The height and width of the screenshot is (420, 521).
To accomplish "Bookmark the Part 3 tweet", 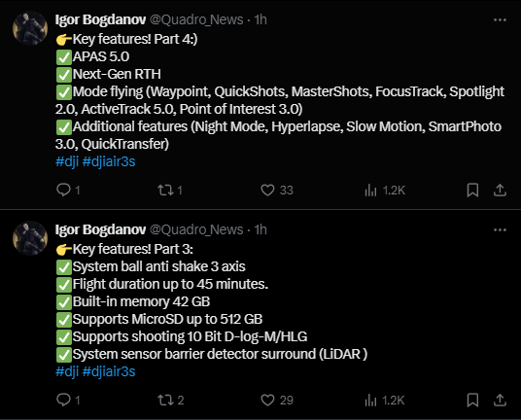I will click(x=472, y=400).
